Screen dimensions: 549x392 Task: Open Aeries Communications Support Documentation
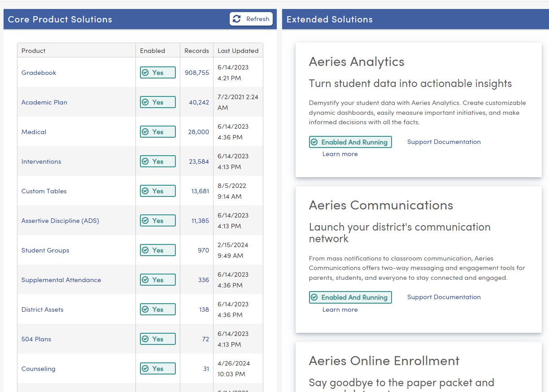444,297
